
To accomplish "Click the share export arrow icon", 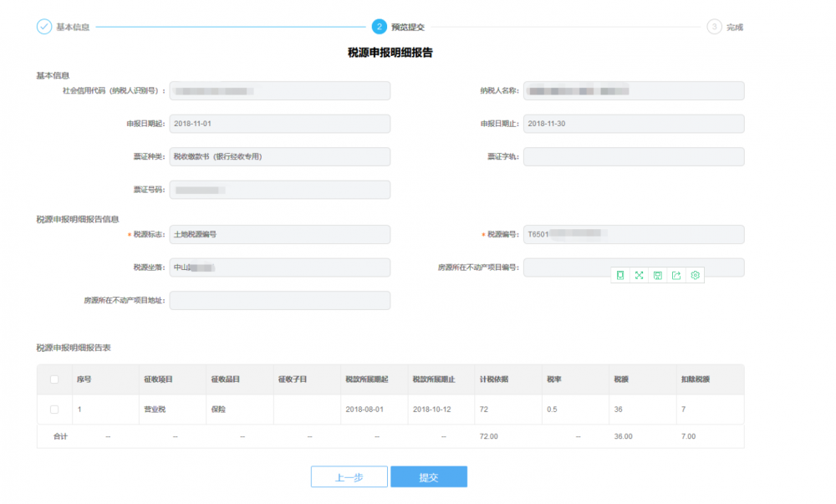I will pyautogui.click(x=676, y=275).
